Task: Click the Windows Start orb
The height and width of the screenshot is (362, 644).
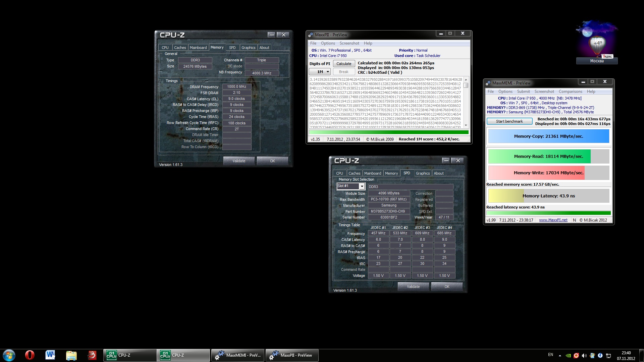Action: (x=9, y=355)
